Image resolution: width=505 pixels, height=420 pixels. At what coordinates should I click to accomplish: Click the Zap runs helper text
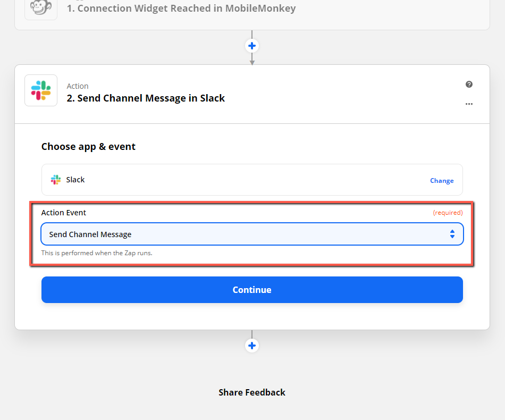[97, 253]
